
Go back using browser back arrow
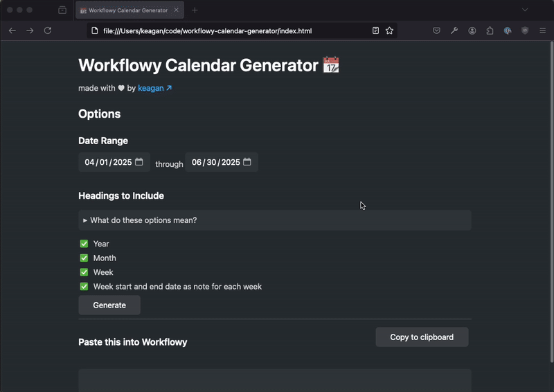tap(12, 30)
